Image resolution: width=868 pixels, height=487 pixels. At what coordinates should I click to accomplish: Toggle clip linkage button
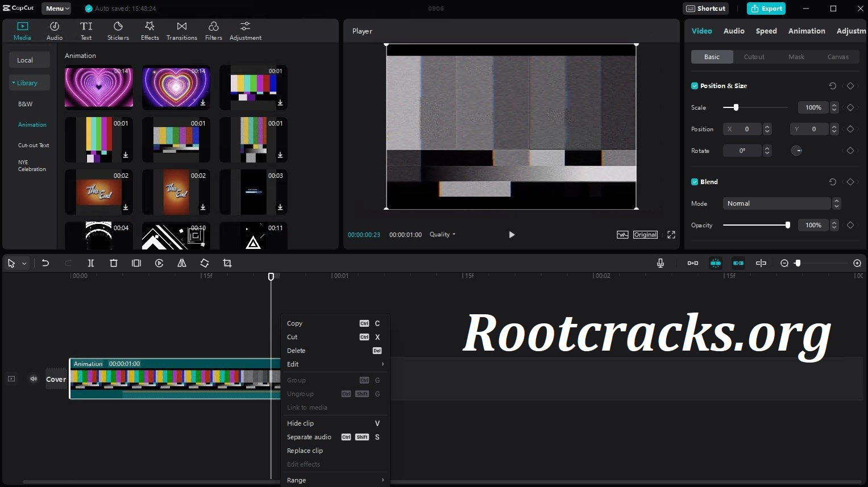738,263
